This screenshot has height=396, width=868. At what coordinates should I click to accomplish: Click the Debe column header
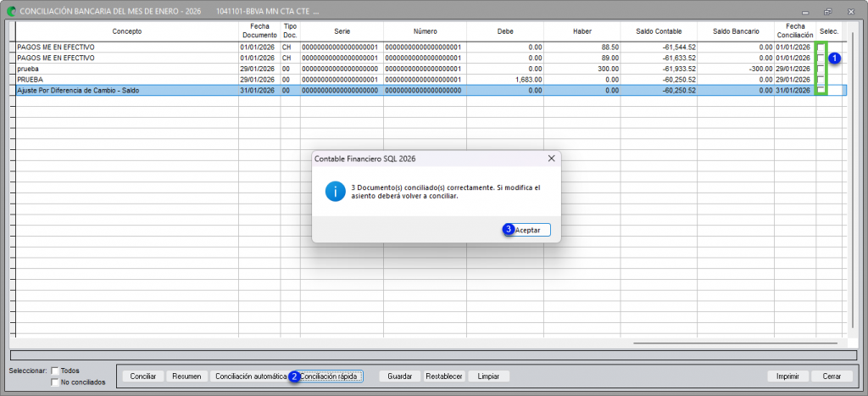(x=505, y=31)
